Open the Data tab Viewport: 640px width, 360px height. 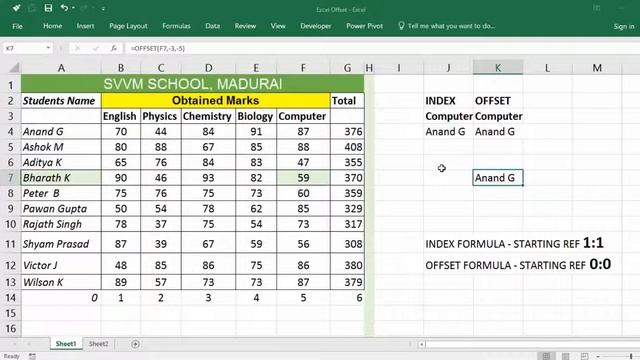[212, 26]
